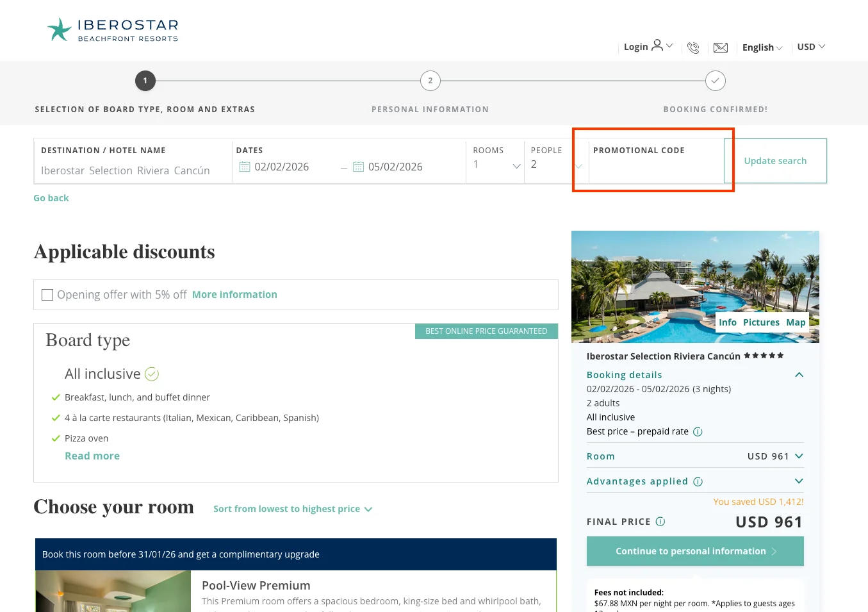Open More information about the opening offer
Screen dimensions: 868x612
tap(234, 294)
